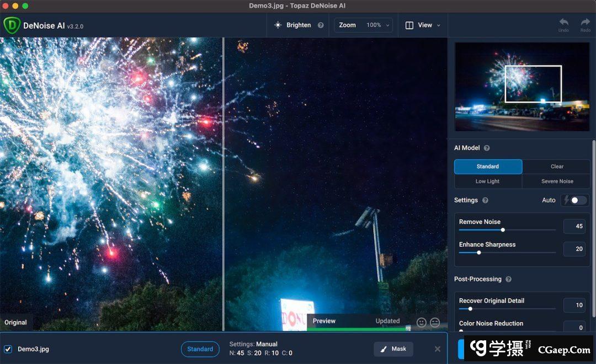This screenshot has height=364, width=596.
Task: Uncheck the Demo3.jpg checkbox
Action: point(8,349)
